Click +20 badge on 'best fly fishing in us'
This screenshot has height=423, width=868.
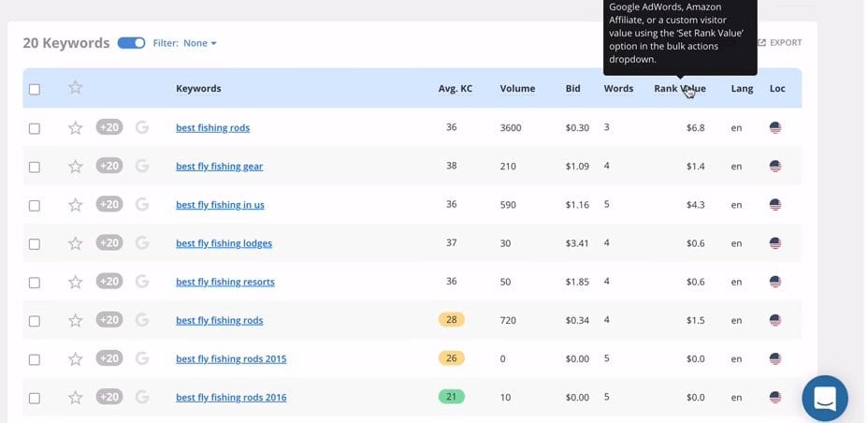(x=109, y=204)
